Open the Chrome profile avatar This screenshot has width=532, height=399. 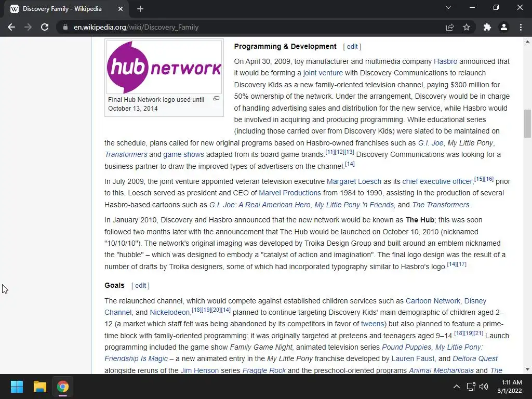504,27
